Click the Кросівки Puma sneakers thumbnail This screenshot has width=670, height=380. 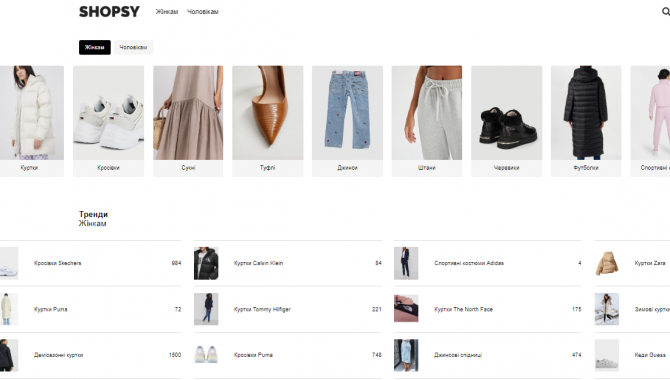click(206, 355)
